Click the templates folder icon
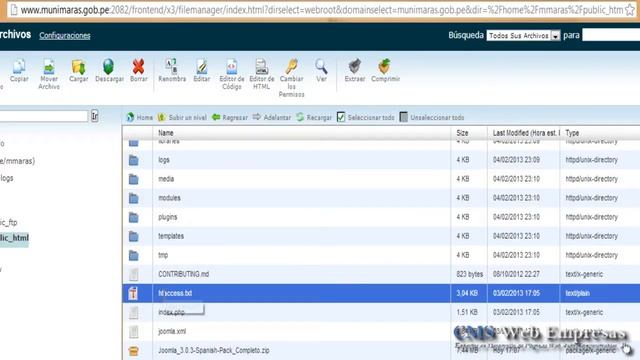Viewport: 640px width, 360px height. 133,236
